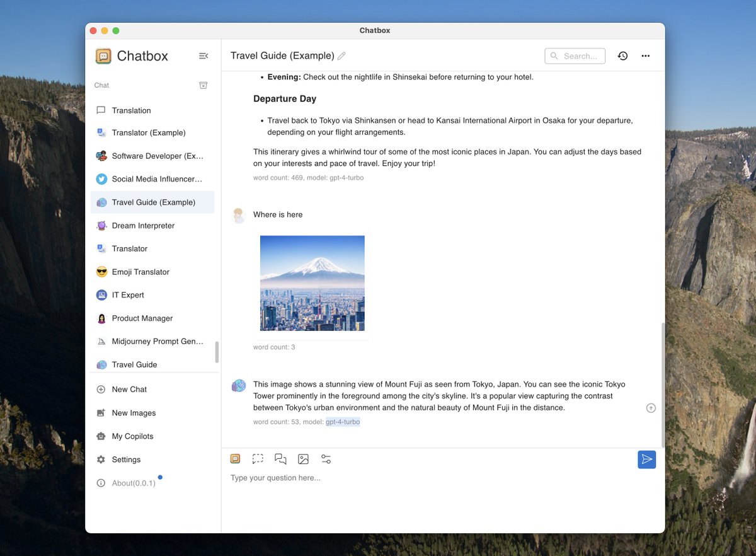
Task: Rename the chat via the pencil icon
Action: pyautogui.click(x=341, y=55)
